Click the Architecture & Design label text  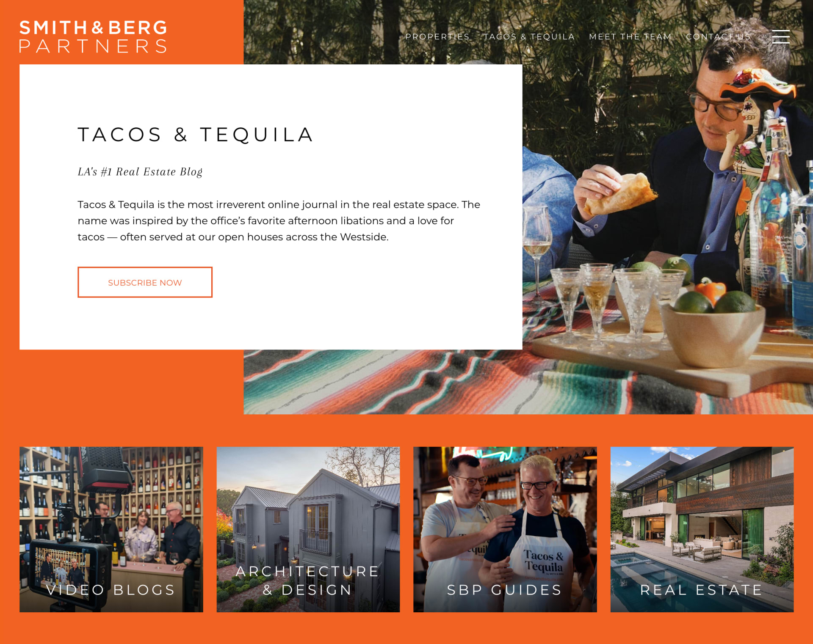point(308,581)
